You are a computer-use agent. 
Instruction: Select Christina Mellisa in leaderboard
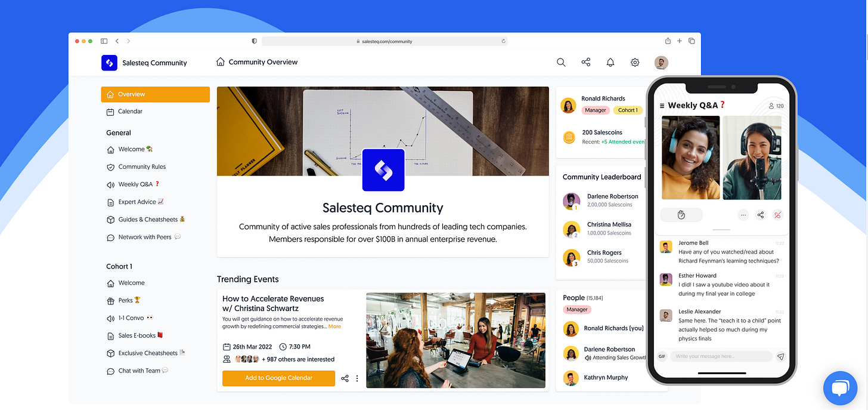[597, 229]
